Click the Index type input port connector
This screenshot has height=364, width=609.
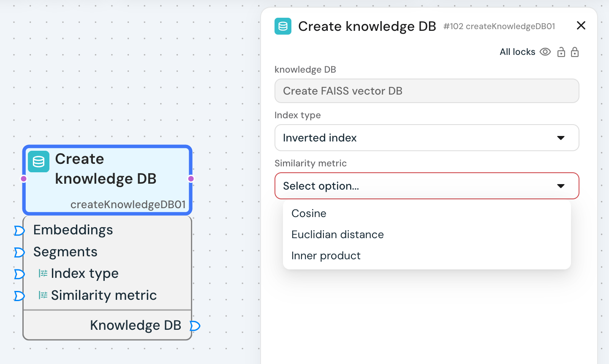pyautogui.click(x=19, y=274)
